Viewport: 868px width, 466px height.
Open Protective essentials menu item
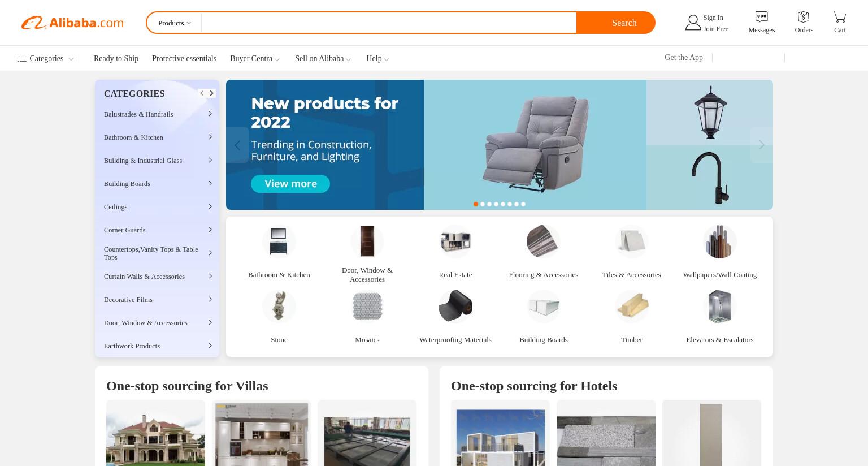pos(184,59)
